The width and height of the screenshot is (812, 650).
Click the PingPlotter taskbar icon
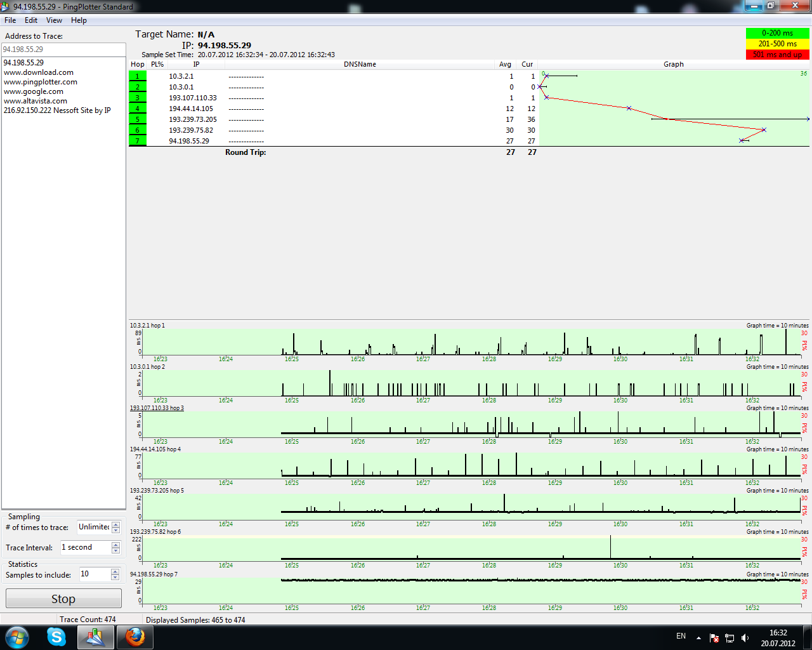coord(96,637)
